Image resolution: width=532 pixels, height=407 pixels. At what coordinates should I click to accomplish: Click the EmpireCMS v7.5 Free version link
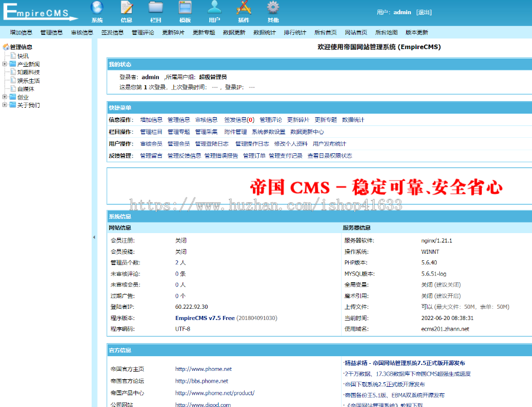(205, 318)
